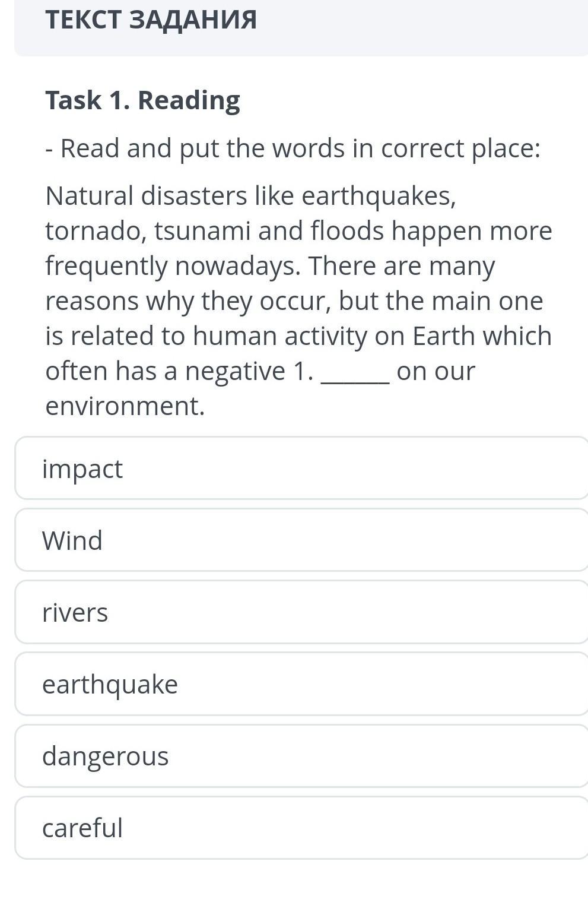The image size is (588, 899).
Task: Click the instruction 'Read and put the words'
Action: coord(201,148)
